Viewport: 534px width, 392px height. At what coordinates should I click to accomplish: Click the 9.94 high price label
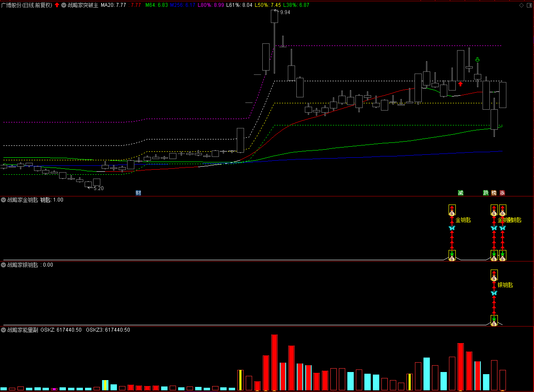(285, 13)
